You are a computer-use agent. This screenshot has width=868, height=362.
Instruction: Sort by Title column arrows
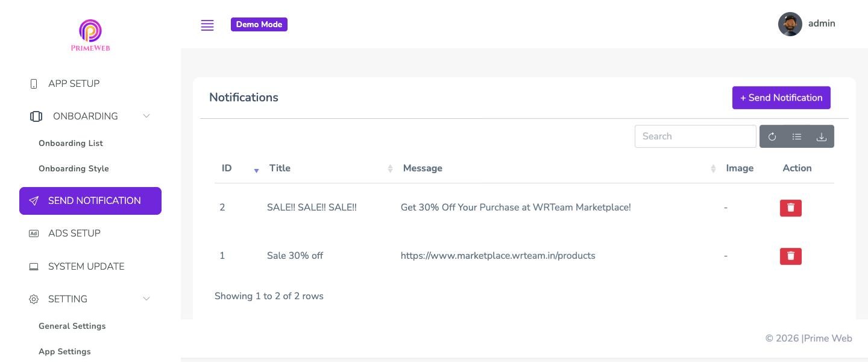[390, 168]
